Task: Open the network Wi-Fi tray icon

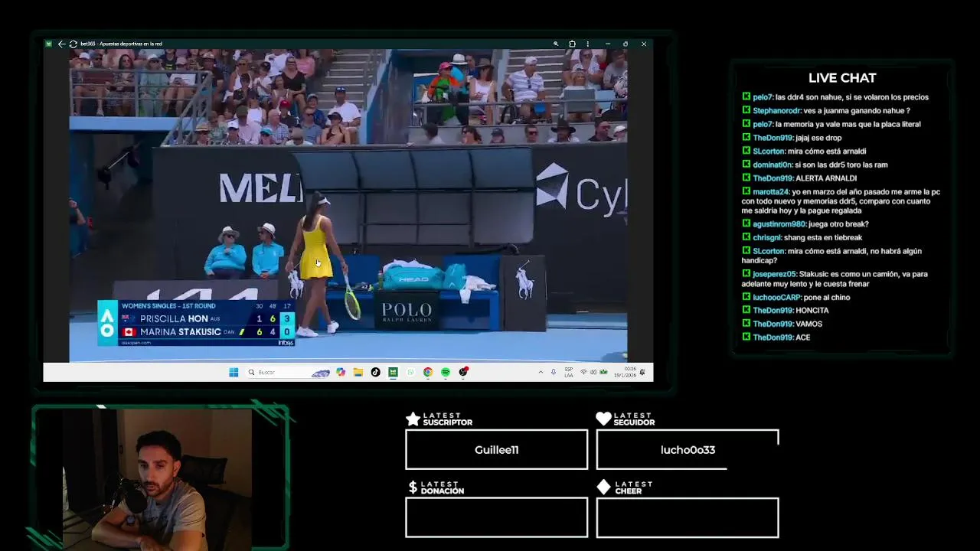Action: tap(583, 372)
